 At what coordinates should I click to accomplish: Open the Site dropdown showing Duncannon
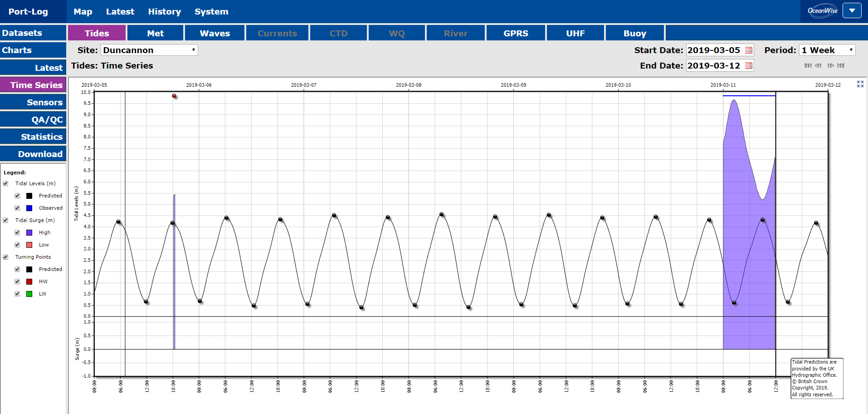click(149, 50)
